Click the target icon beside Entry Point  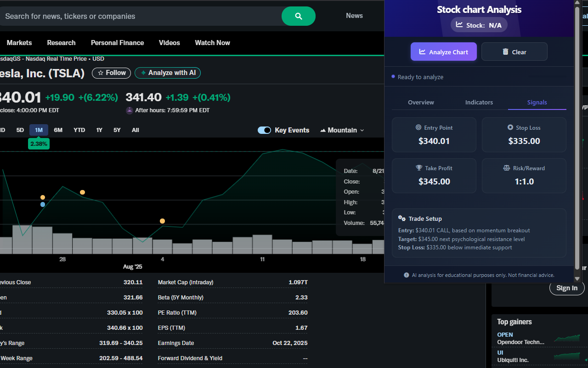click(x=418, y=127)
